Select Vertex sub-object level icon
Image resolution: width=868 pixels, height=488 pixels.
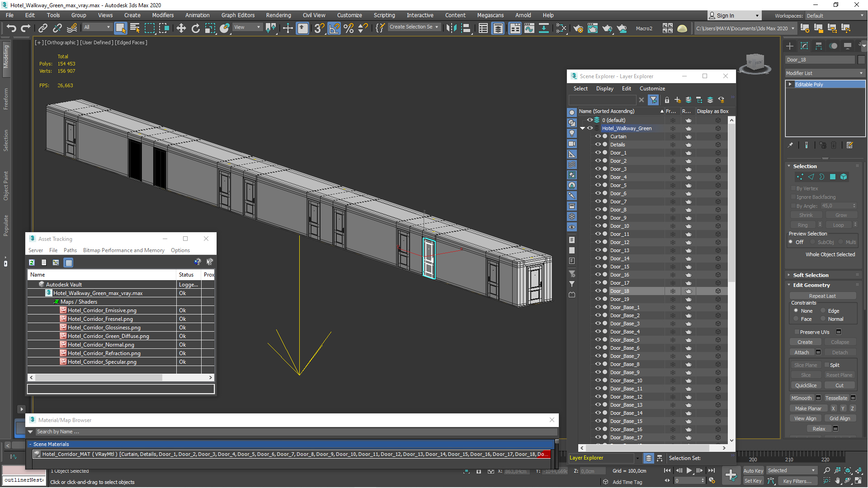[x=800, y=177]
